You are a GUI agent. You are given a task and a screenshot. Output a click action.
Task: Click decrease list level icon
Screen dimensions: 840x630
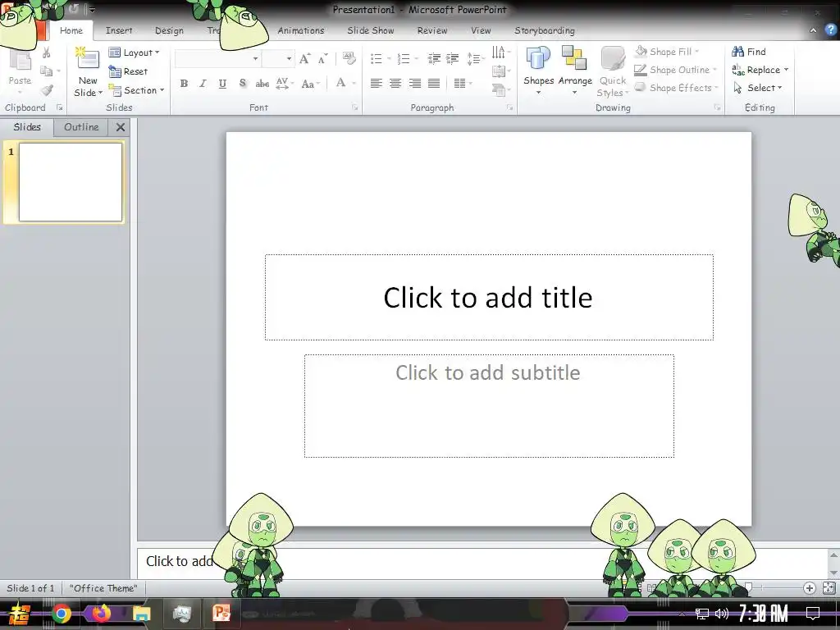click(x=434, y=58)
